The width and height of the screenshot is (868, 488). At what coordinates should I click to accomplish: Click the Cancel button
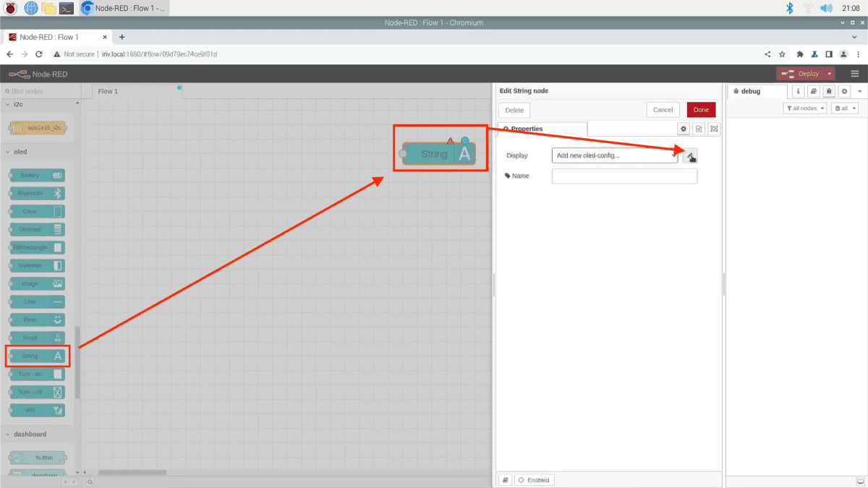(x=663, y=110)
